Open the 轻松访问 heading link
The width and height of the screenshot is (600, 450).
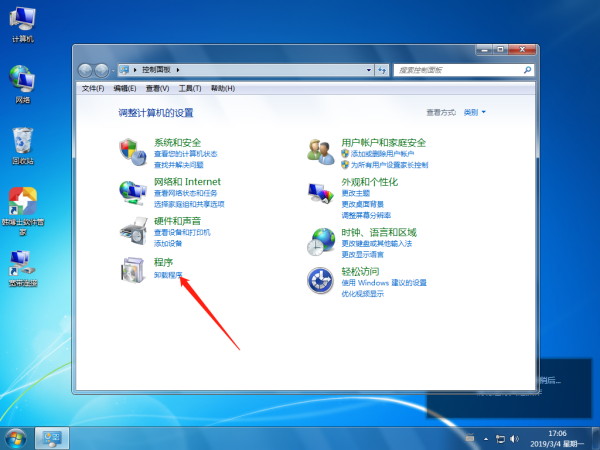pos(360,271)
